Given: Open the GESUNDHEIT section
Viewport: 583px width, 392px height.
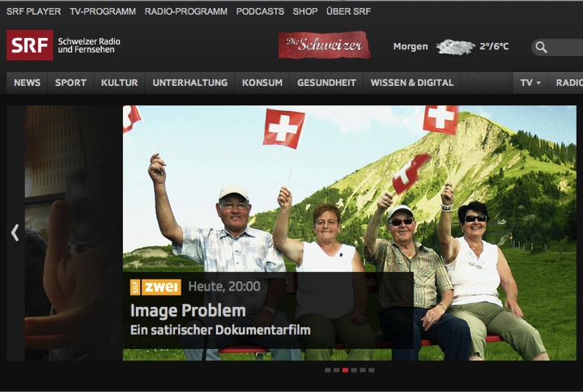Looking at the screenshot, I should [326, 83].
